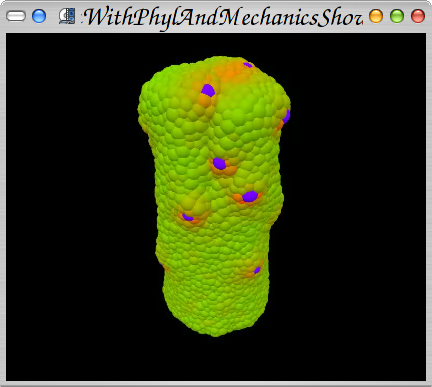Viewport: 432px width, 387px height.
Task: Open the application icon menu in titlebar
Action: click(67, 16)
